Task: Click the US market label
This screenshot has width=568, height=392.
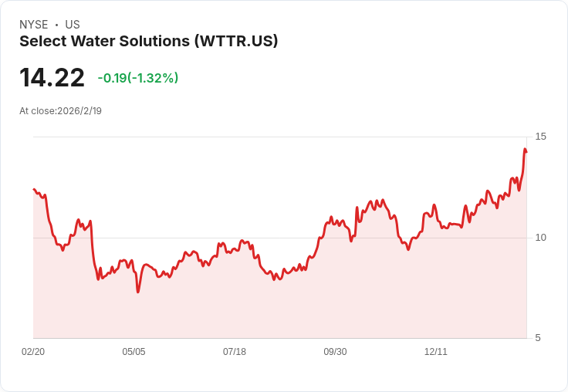Action: [73, 24]
